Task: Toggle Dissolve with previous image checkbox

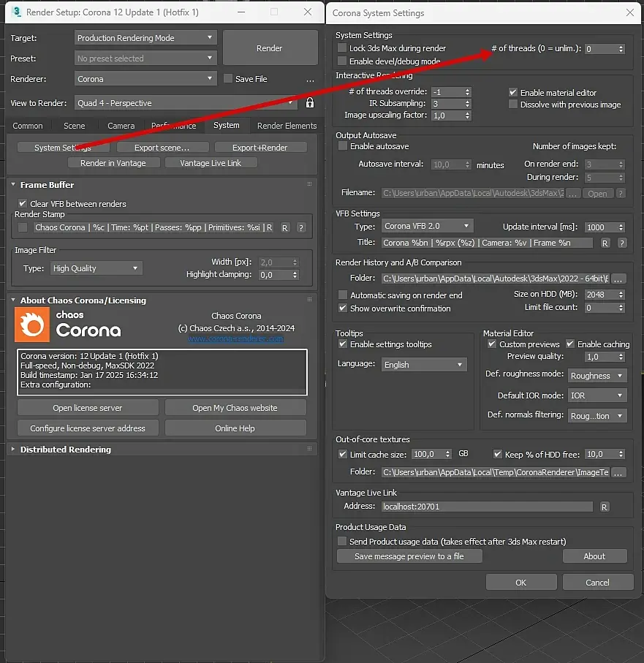Action: (x=513, y=104)
